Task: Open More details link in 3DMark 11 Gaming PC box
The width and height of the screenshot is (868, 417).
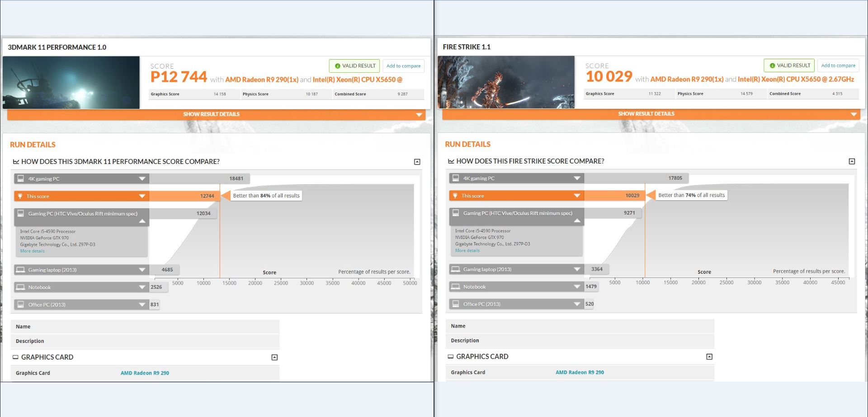Action: click(x=32, y=251)
